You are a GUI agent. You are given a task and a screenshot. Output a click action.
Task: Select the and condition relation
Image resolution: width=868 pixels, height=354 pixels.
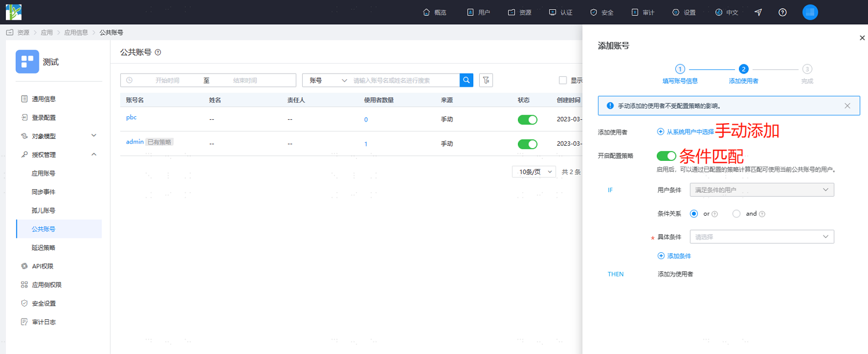(x=737, y=213)
